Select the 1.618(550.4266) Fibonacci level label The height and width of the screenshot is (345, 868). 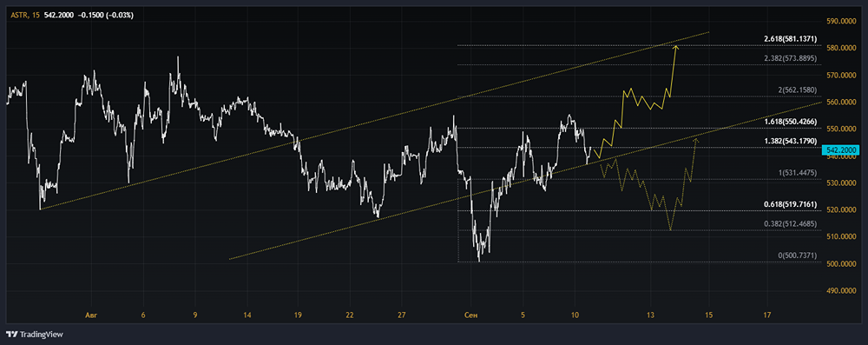790,122
